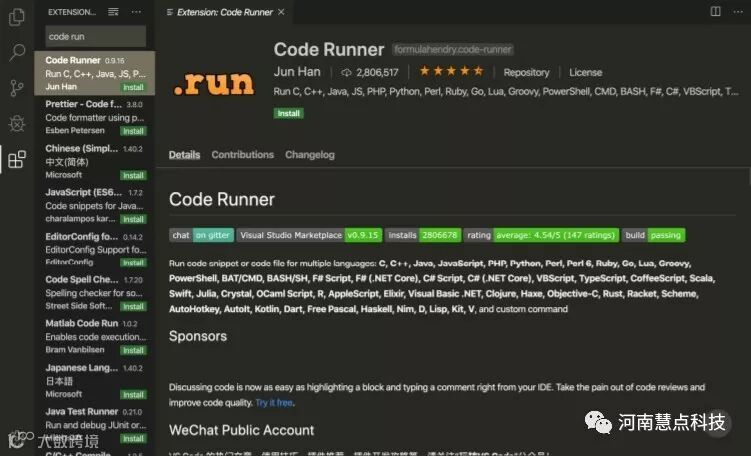This screenshot has height=456, width=751.
Task: Click the .run Code Runner logo
Action: pos(214,83)
